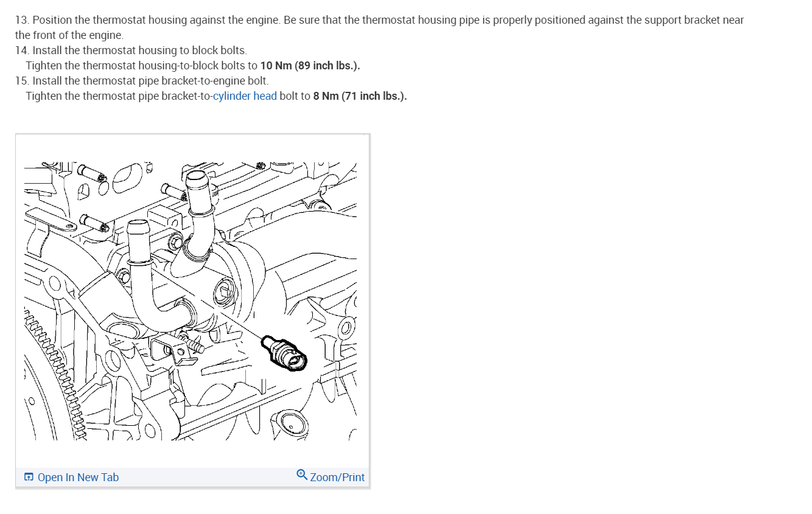The image size is (812, 514).
Task: Click the Open In New Tab icon
Action: pos(29,478)
